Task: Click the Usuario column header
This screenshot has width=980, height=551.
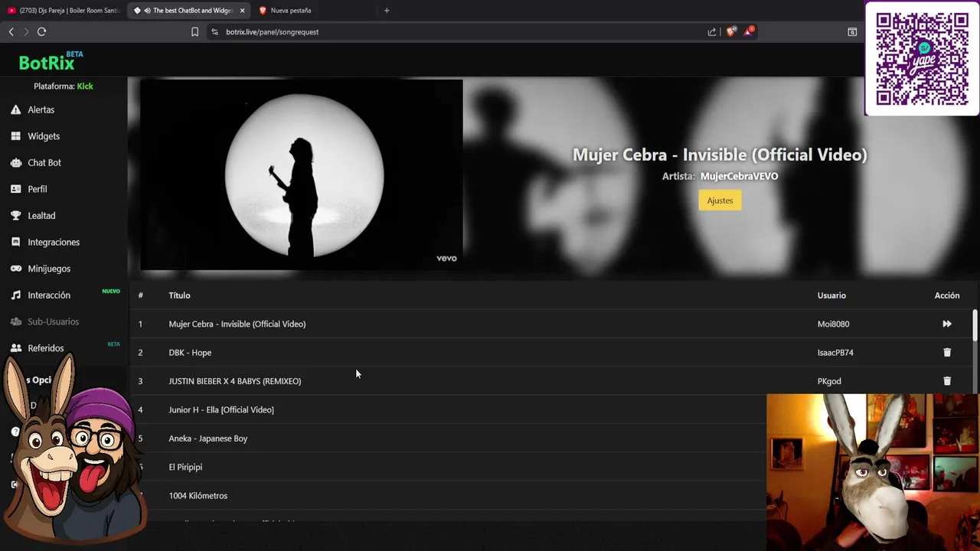Action: (831, 295)
